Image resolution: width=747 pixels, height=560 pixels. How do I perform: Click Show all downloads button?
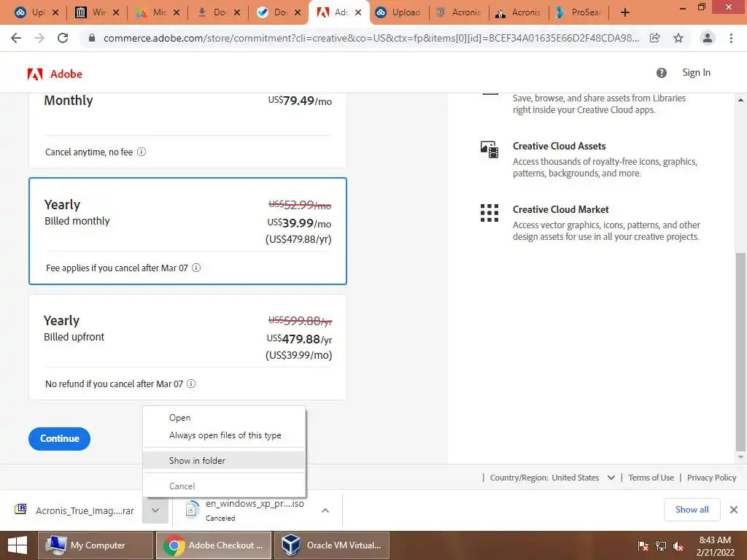tap(692, 510)
